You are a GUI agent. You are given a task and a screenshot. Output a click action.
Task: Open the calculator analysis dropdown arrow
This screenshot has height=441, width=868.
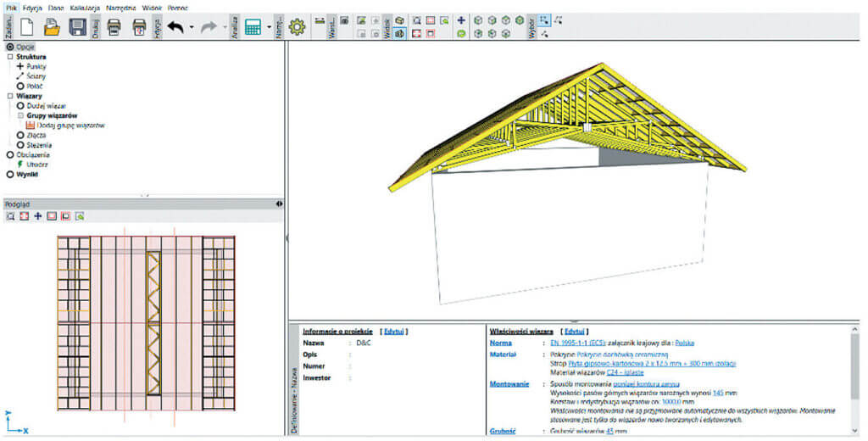[269, 26]
